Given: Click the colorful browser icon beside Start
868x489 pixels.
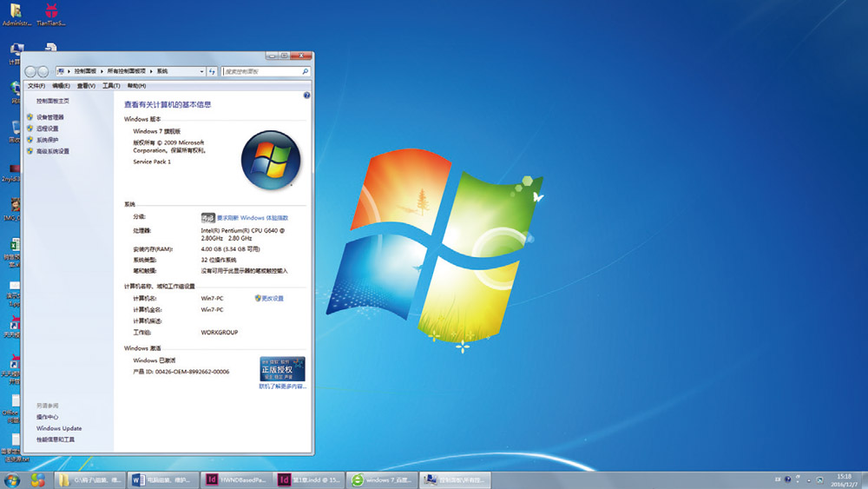Looking at the screenshot, I should pyautogui.click(x=37, y=480).
